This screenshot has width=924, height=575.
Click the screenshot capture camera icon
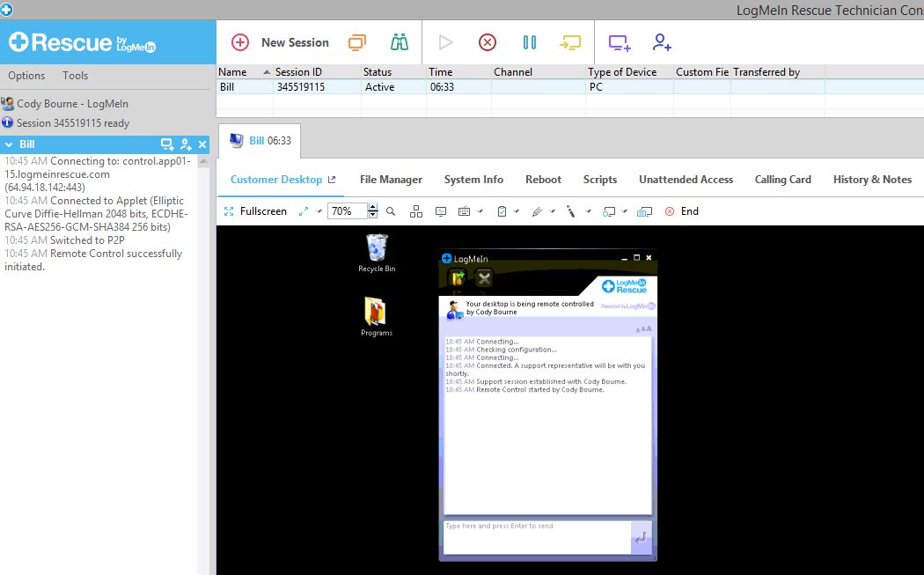(644, 211)
